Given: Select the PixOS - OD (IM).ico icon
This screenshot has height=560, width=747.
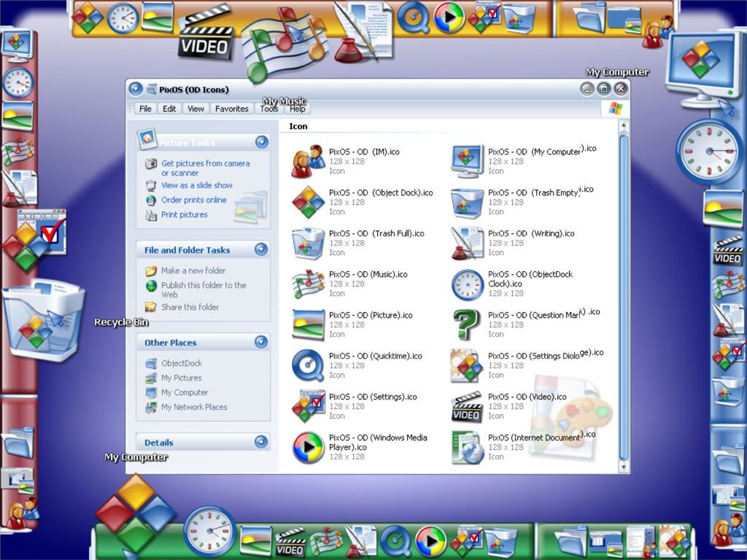Looking at the screenshot, I should 309,161.
